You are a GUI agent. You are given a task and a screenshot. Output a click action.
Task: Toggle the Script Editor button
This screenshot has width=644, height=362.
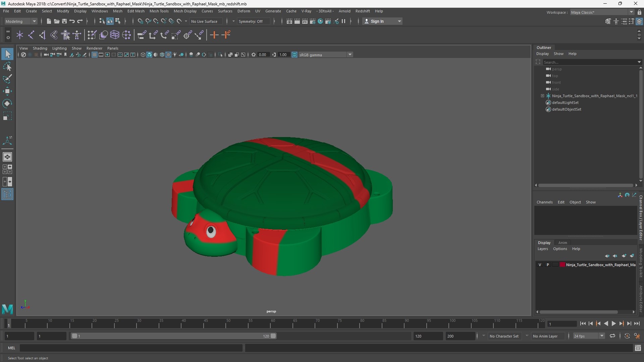click(638, 348)
